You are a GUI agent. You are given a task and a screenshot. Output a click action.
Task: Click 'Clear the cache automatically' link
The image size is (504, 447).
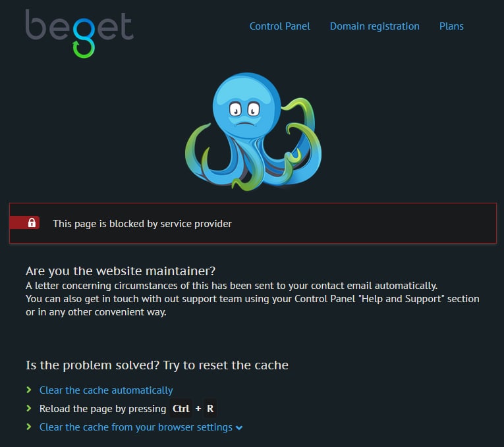106,390
